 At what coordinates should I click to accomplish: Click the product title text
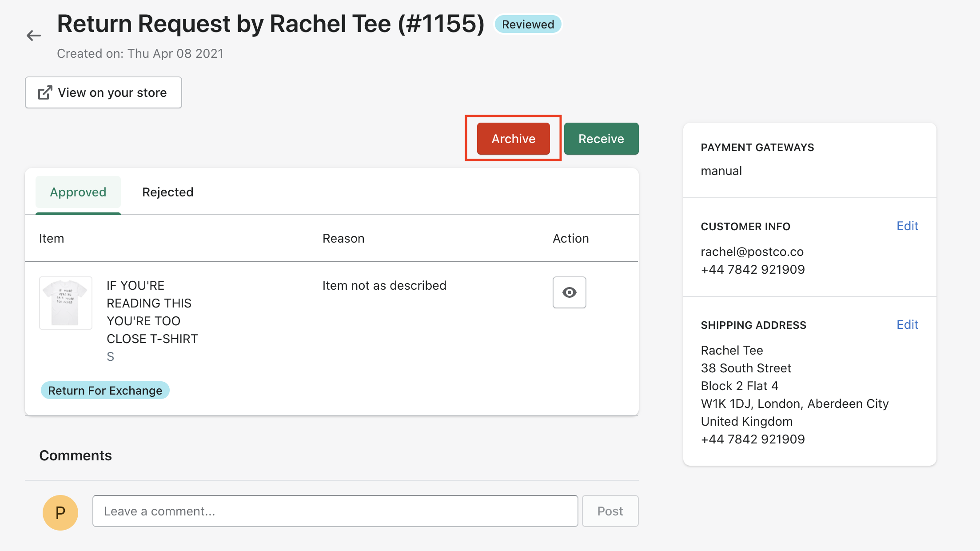tap(152, 312)
